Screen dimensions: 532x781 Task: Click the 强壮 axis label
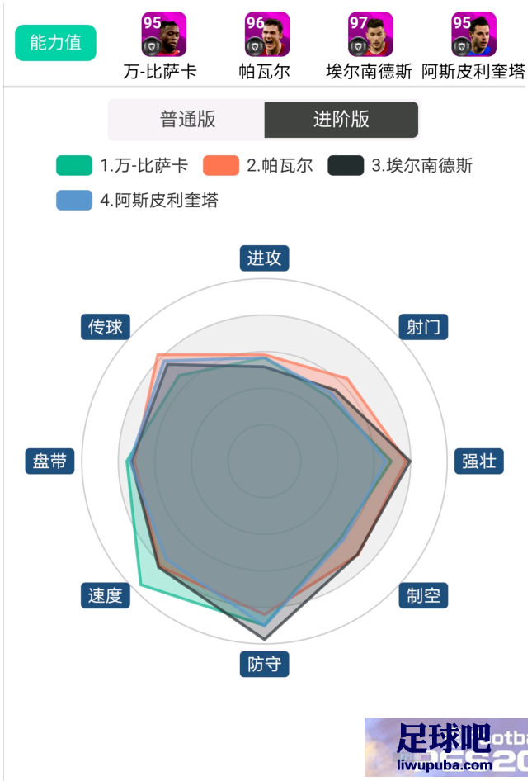coord(479,461)
